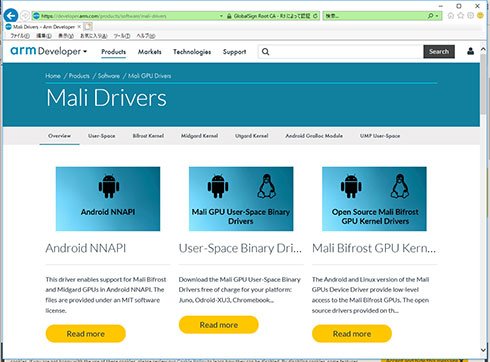Switch to the UMP User-Space tab
490x362 pixels.
(x=380, y=136)
